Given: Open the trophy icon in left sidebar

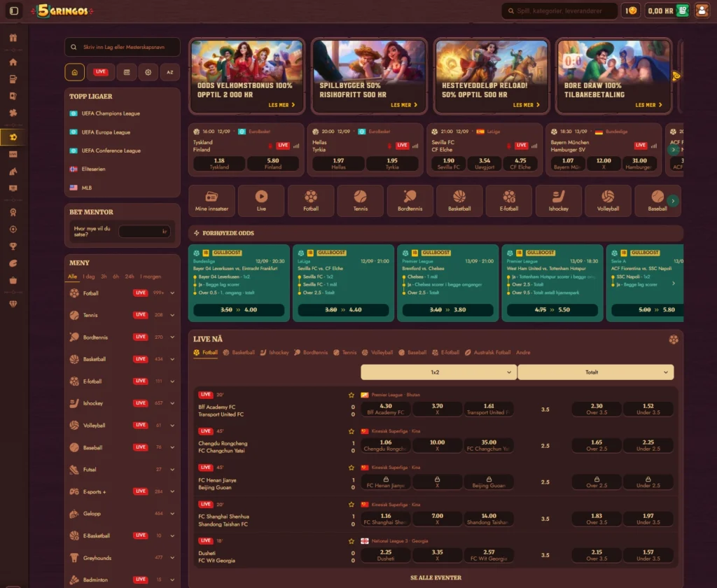Looking at the screenshot, I should (13, 246).
